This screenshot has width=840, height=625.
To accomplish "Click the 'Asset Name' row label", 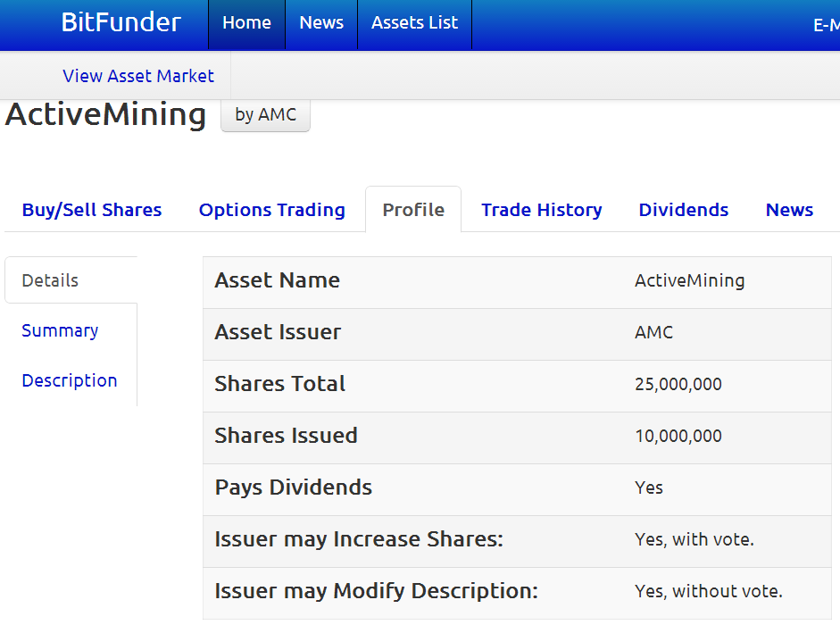I will coord(277,280).
